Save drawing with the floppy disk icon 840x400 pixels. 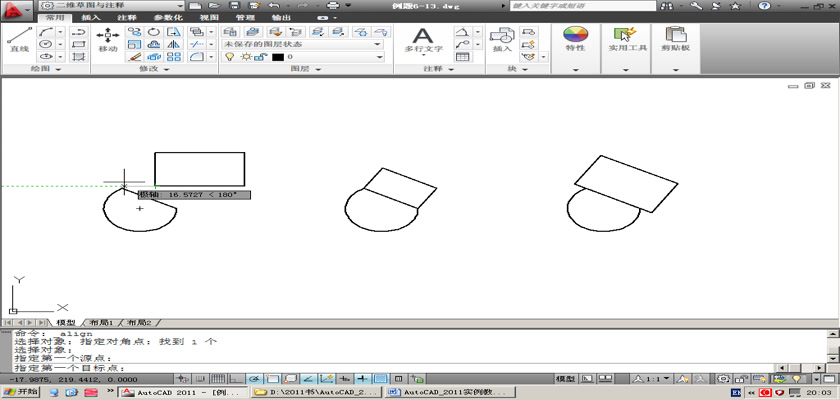coord(234,5)
